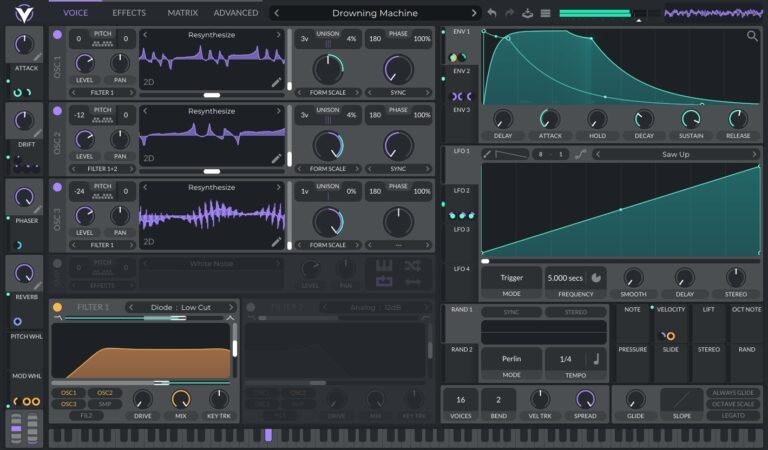Click the Vital logo icon
This screenshot has height=450, width=768.
click(x=24, y=14)
